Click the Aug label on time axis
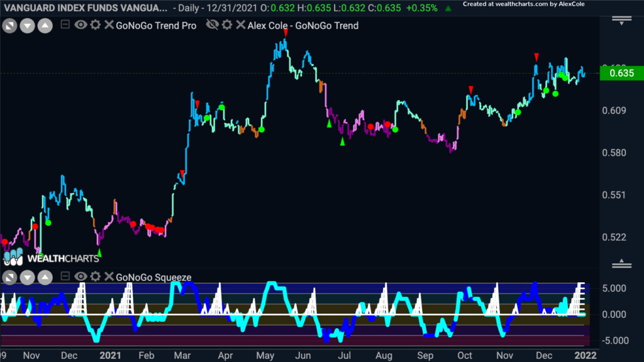This screenshot has height=362, width=644. pos(384,356)
